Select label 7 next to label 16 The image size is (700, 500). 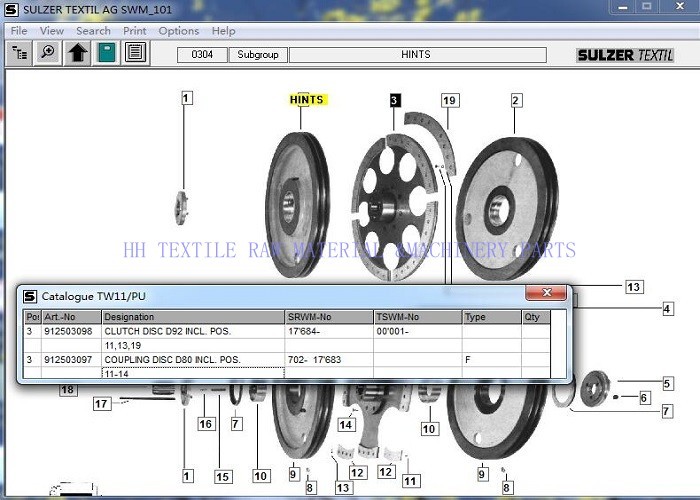(x=236, y=424)
